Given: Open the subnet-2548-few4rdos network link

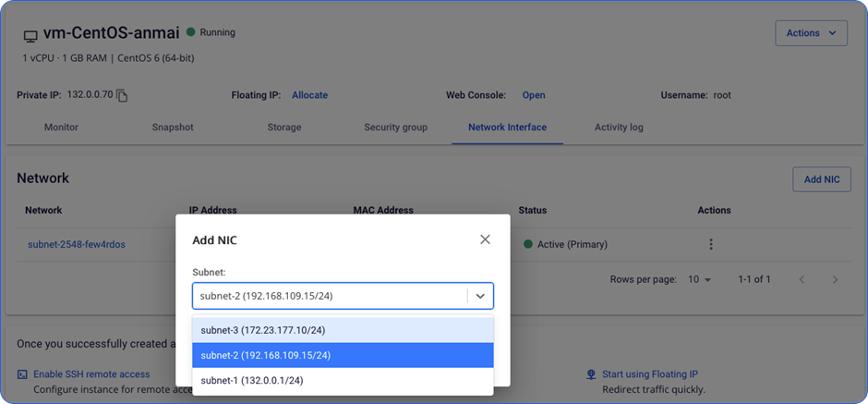Looking at the screenshot, I should click(77, 244).
